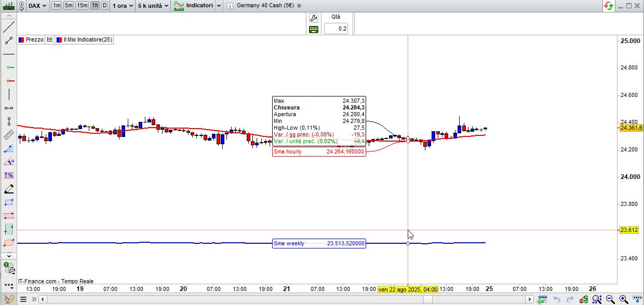Zoom out of the chart with minus magnifier

pos(610,299)
